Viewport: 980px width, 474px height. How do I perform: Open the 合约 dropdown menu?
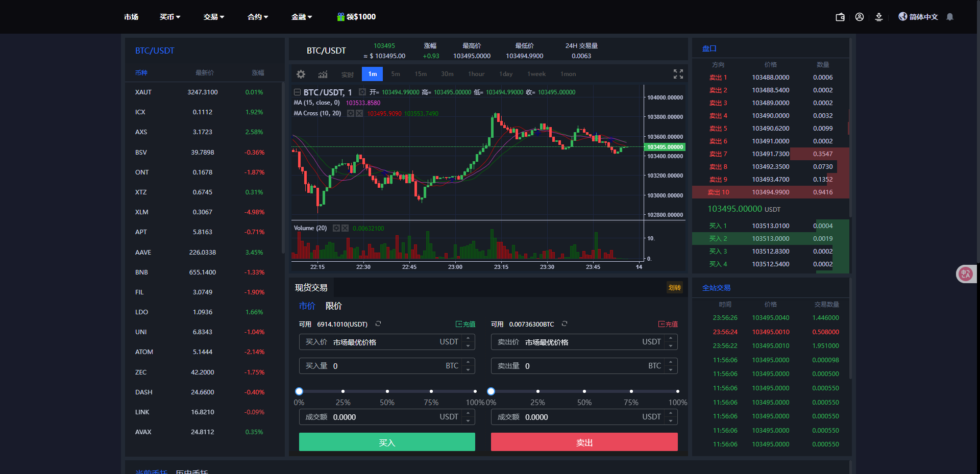coord(257,17)
